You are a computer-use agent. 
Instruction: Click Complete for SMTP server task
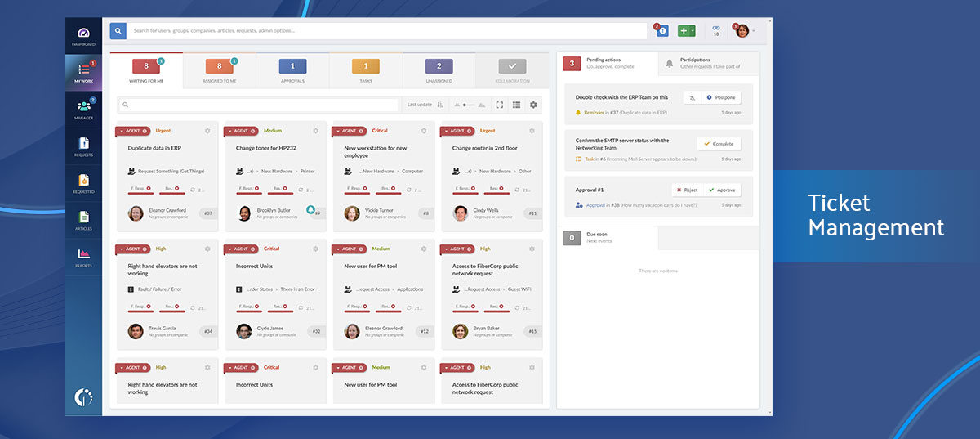tap(719, 144)
